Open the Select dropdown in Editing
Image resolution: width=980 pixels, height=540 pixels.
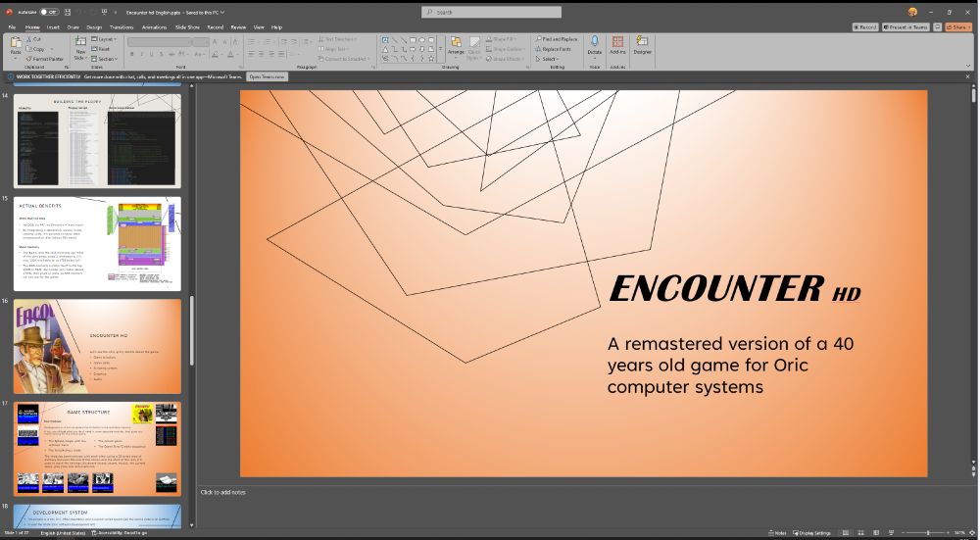547,59
